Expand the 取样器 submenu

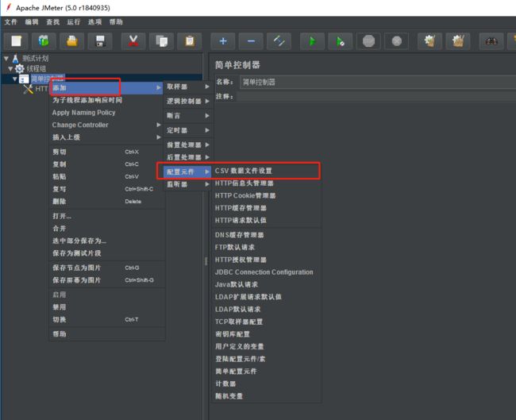(188, 87)
